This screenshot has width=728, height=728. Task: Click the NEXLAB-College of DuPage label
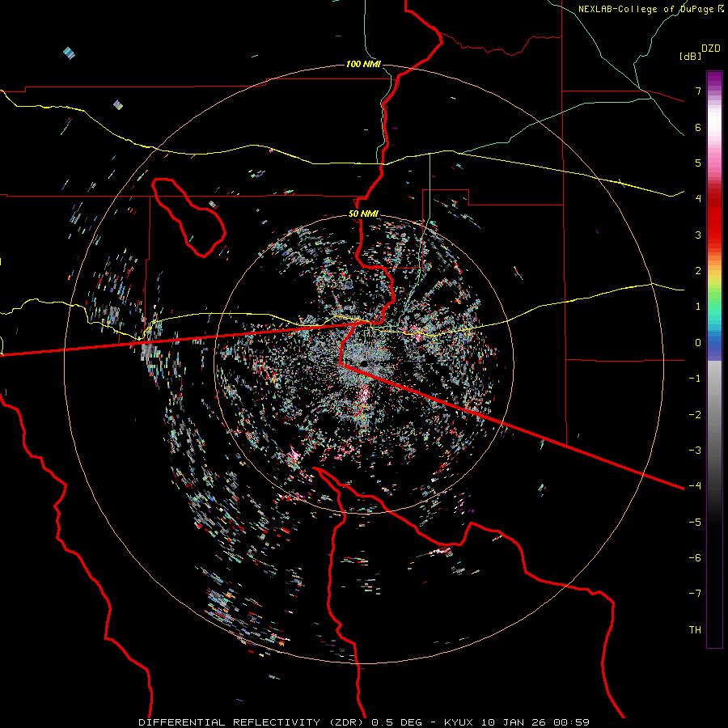point(647,9)
